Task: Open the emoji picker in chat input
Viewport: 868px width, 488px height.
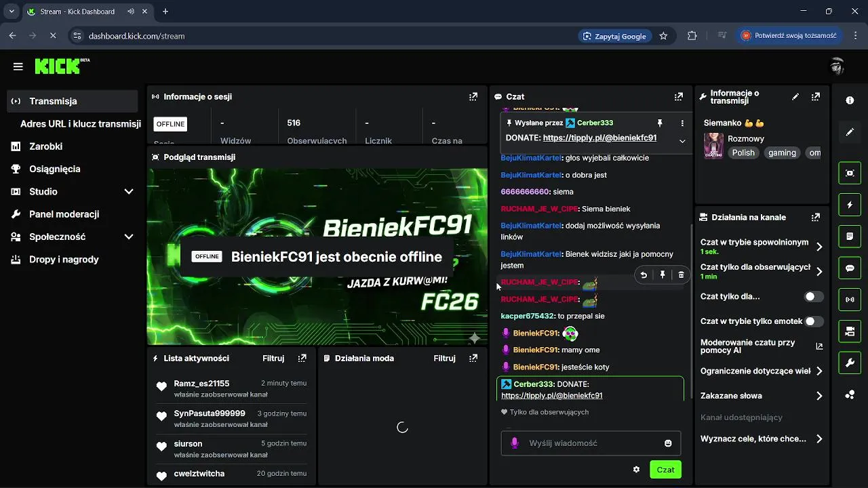Action: coord(668,443)
